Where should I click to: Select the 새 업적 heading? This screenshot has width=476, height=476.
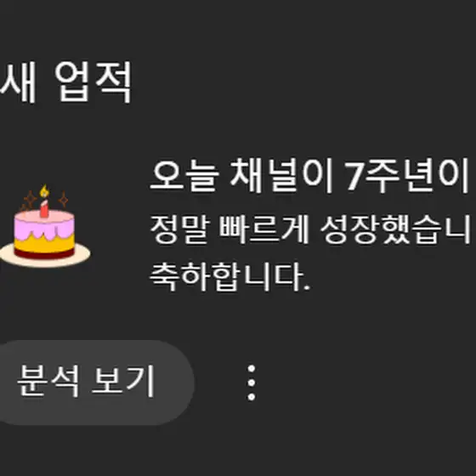(65, 82)
